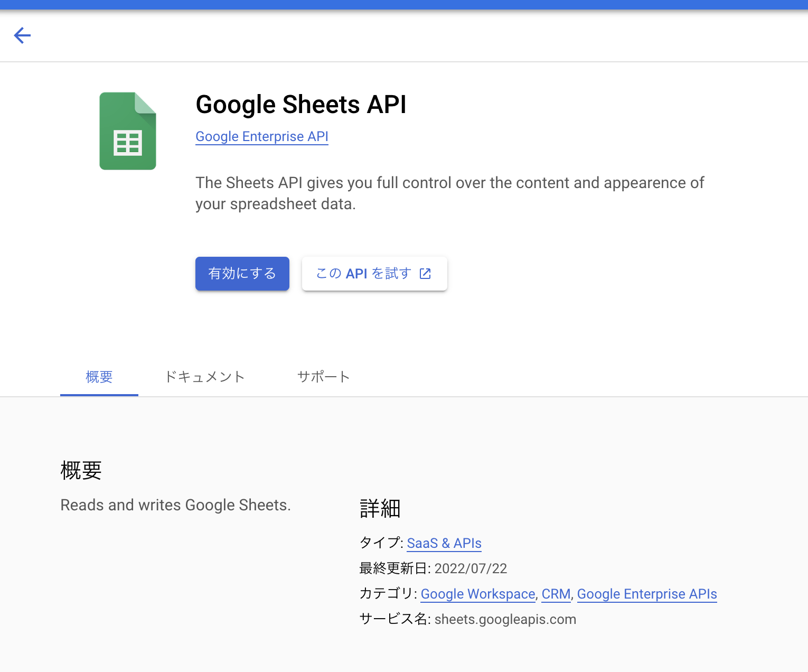Follow the SaaS & APIs type link
Image resolution: width=808 pixels, height=672 pixels.
point(444,543)
